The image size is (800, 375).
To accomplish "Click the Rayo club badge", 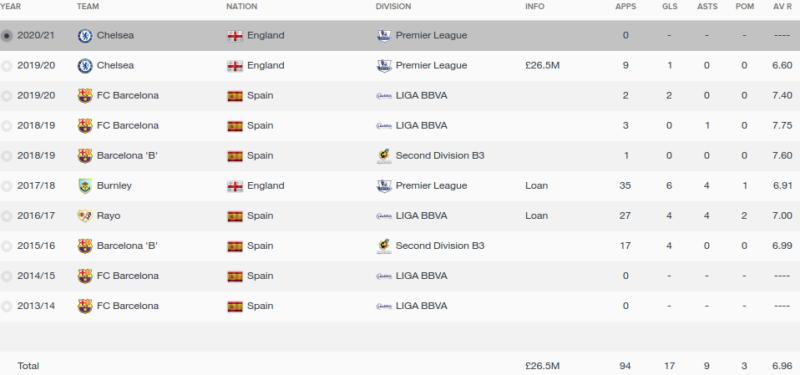I will coord(85,216).
